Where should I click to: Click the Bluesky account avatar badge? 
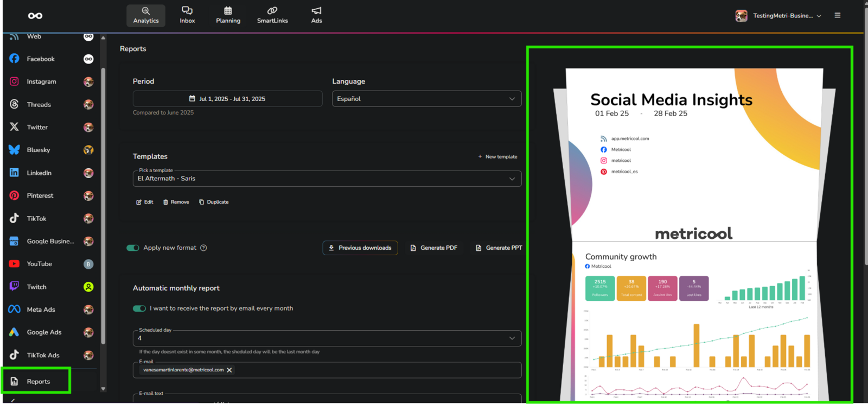click(x=88, y=150)
